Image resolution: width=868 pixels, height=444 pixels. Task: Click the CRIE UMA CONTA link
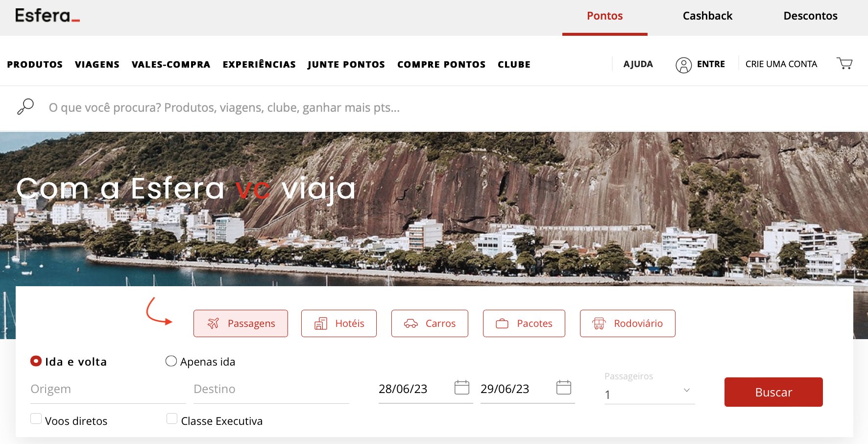click(781, 64)
